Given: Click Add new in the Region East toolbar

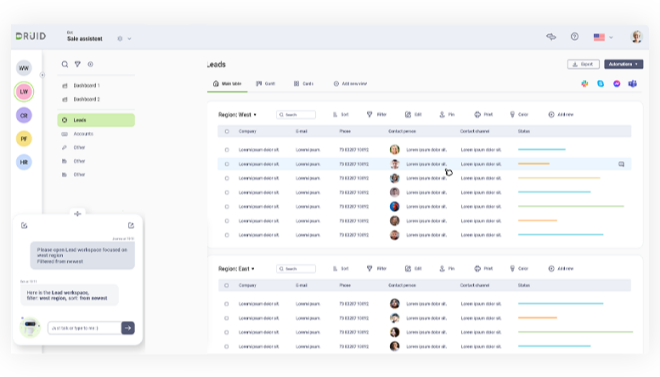Looking at the screenshot, I should pos(561,268).
